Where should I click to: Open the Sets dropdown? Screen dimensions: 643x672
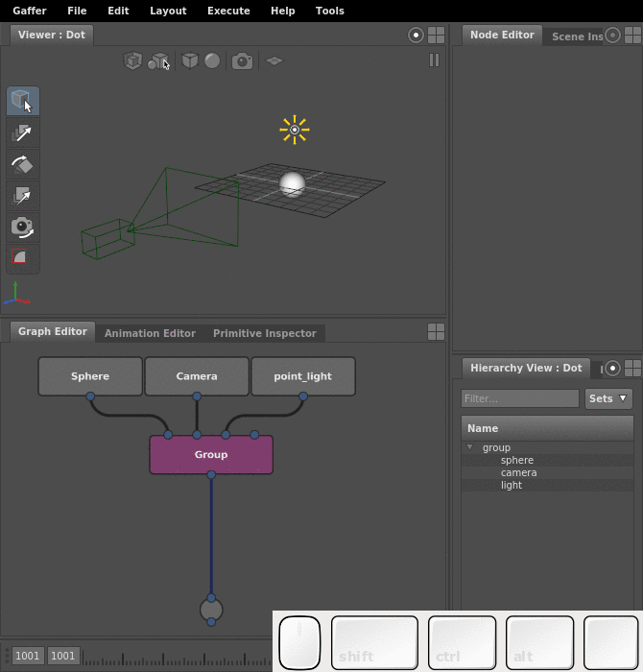coord(608,398)
